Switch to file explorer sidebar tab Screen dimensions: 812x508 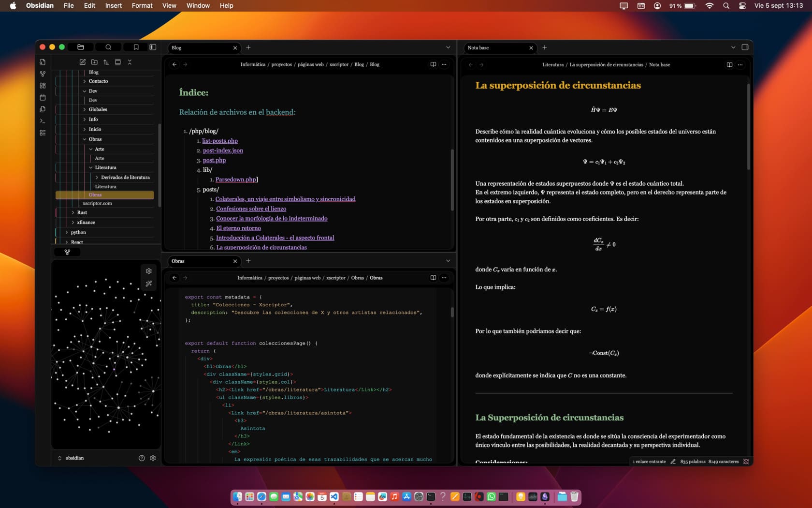click(x=81, y=47)
